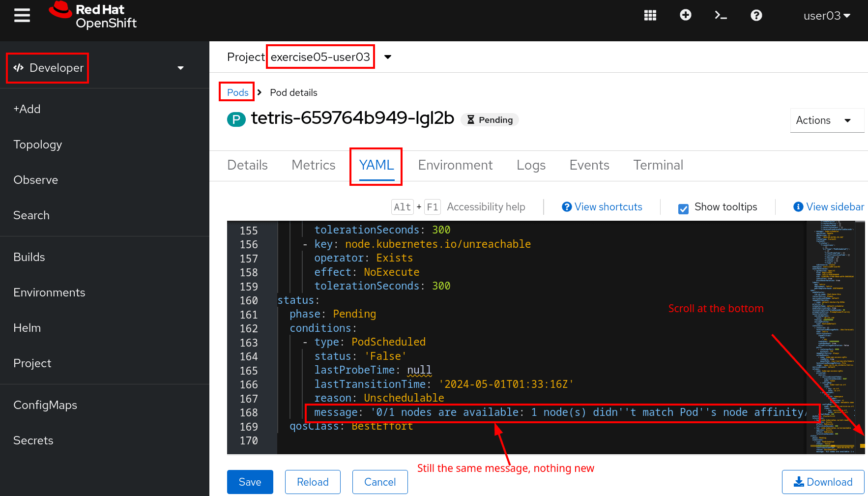Click the Pods breadcrumb link
Viewport: 868px width, 496px height.
(238, 92)
